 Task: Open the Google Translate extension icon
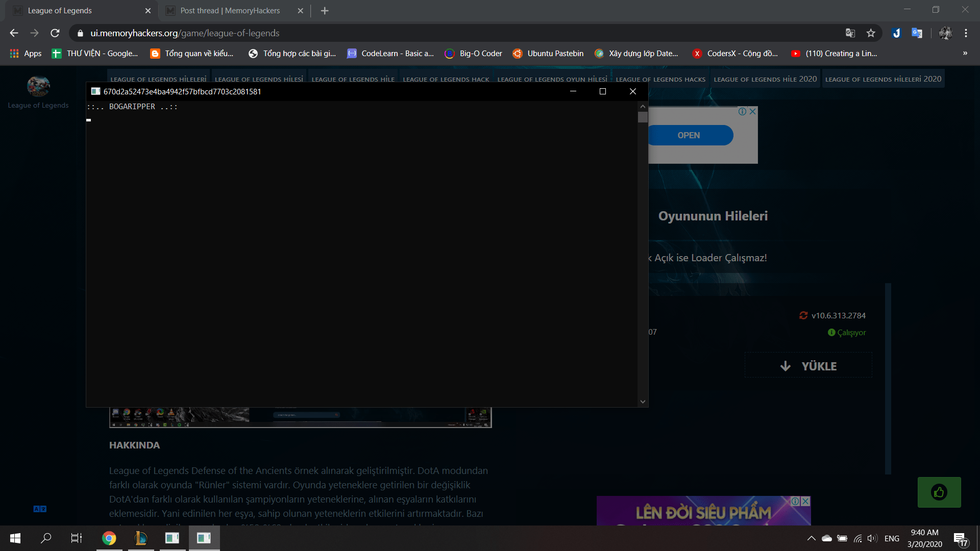click(917, 33)
